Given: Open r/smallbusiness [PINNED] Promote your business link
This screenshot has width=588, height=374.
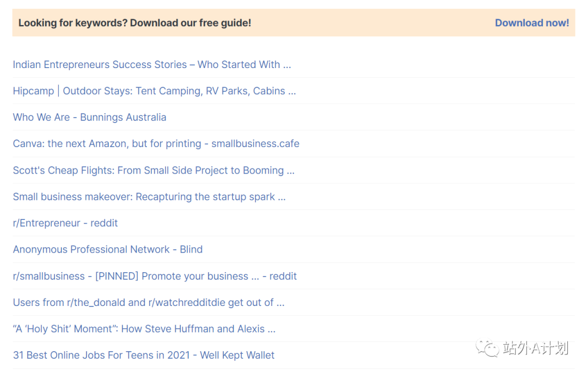Looking at the screenshot, I should click(155, 276).
